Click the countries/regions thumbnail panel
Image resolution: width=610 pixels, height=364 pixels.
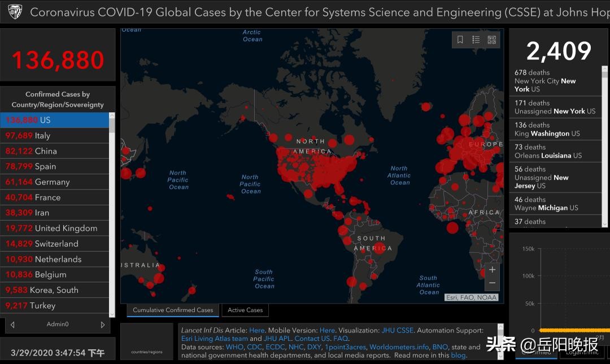pos(147,341)
